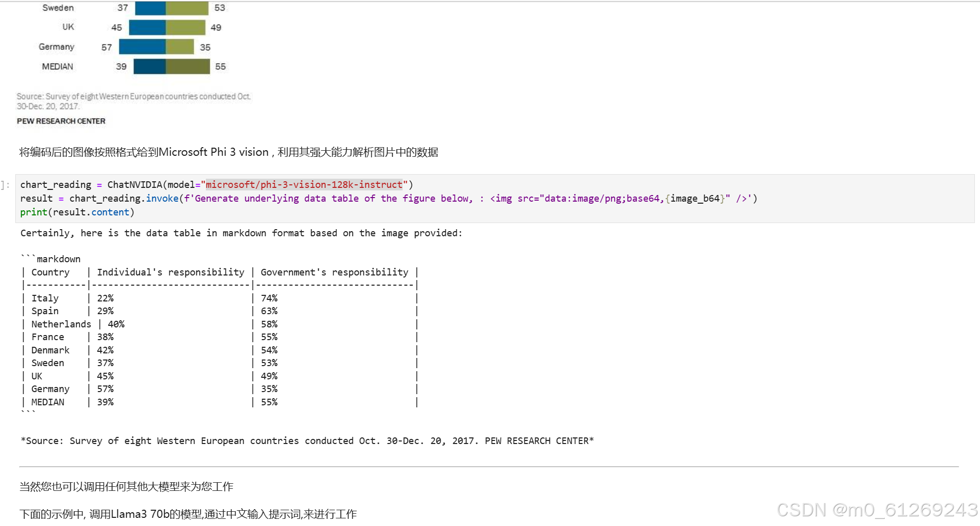Viewport: 980px width, 526px height.
Task: Click the "22%" cell in the Italy row
Action: [105, 298]
